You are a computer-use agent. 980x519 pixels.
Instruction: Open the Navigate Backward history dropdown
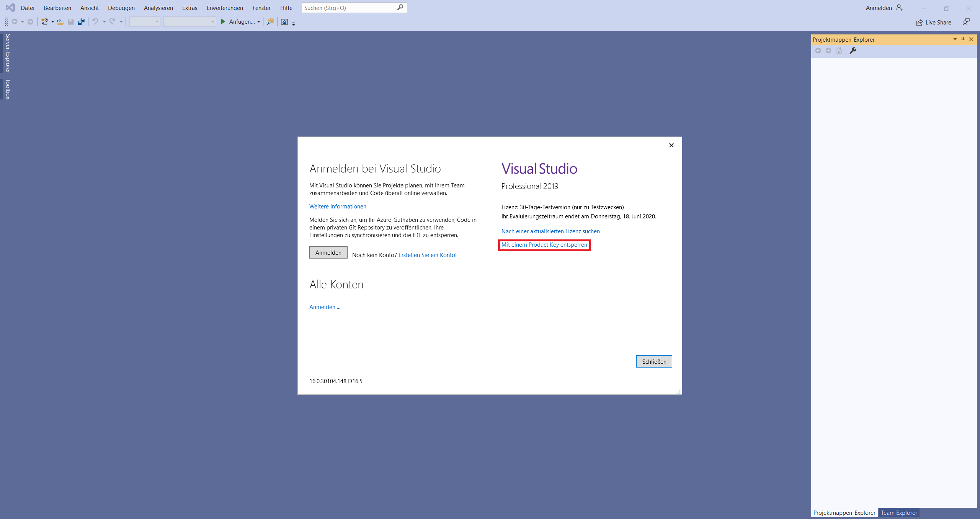click(x=22, y=22)
